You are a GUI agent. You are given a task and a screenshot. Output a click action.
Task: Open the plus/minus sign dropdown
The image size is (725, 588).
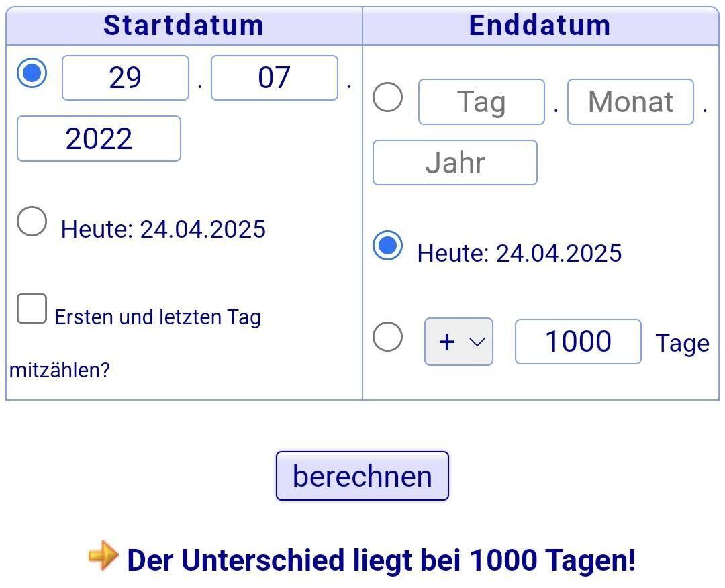458,342
